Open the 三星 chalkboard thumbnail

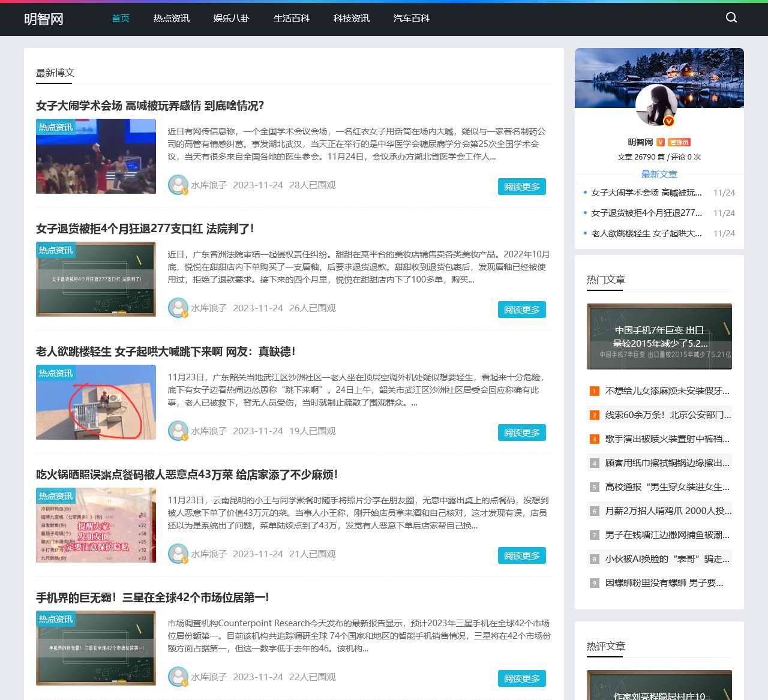pyautogui.click(x=96, y=648)
